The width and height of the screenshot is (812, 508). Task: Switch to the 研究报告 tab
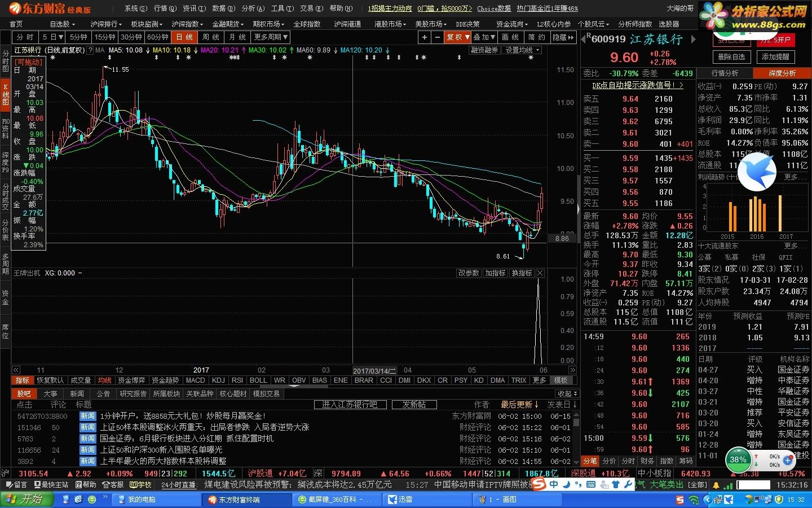133,393
